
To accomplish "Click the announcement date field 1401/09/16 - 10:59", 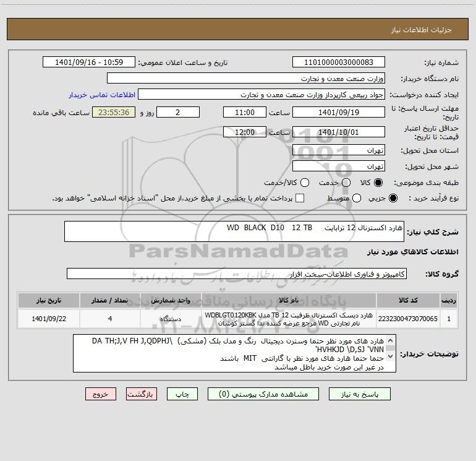I will 89,62.
